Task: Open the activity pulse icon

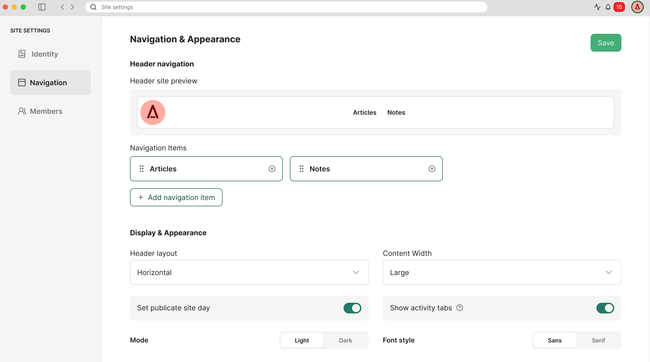Action: 597,7
